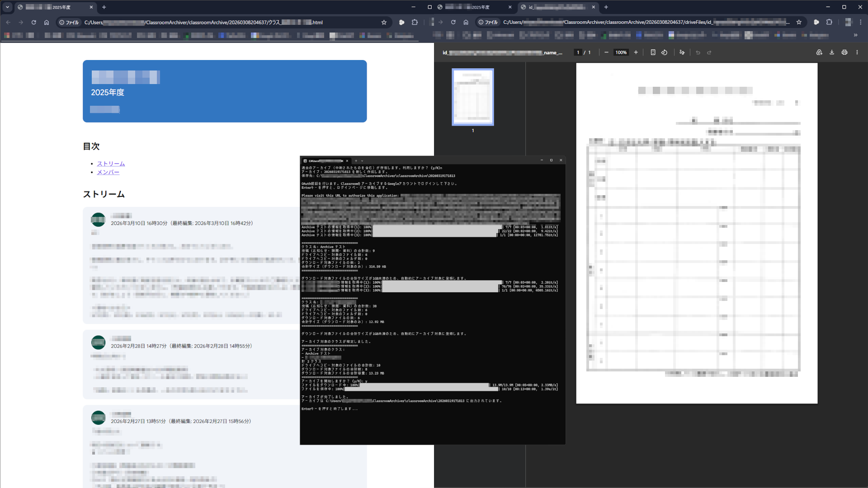The width and height of the screenshot is (868, 488).
Task: Select the page 1 thumbnail
Action: (x=473, y=97)
